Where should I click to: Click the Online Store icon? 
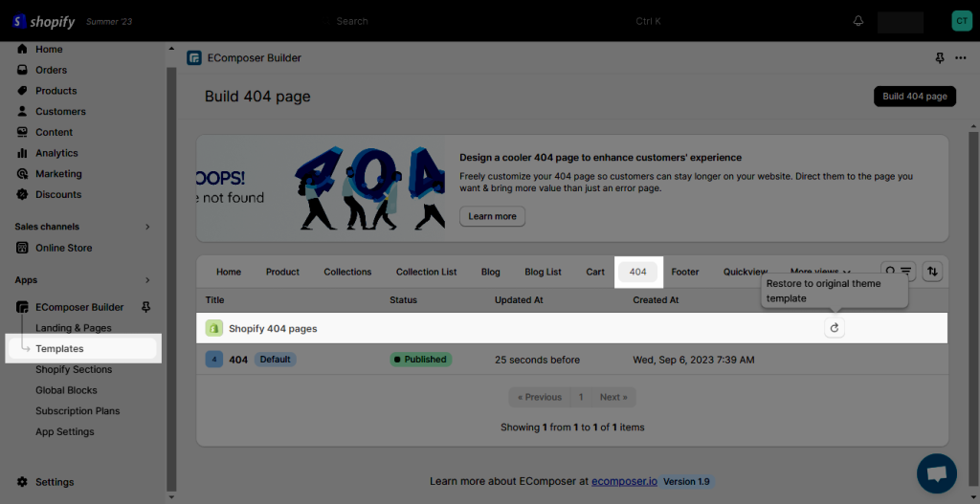pyautogui.click(x=23, y=248)
